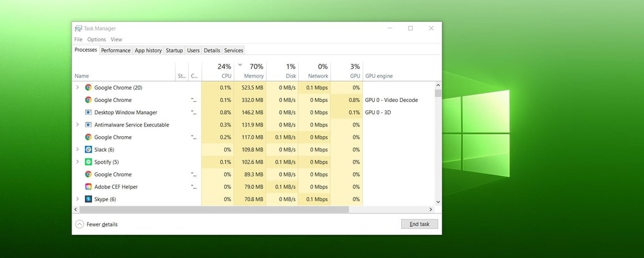Expand the Skype (6) process group
This screenshot has width=644, height=258.
tap(77, 199)
